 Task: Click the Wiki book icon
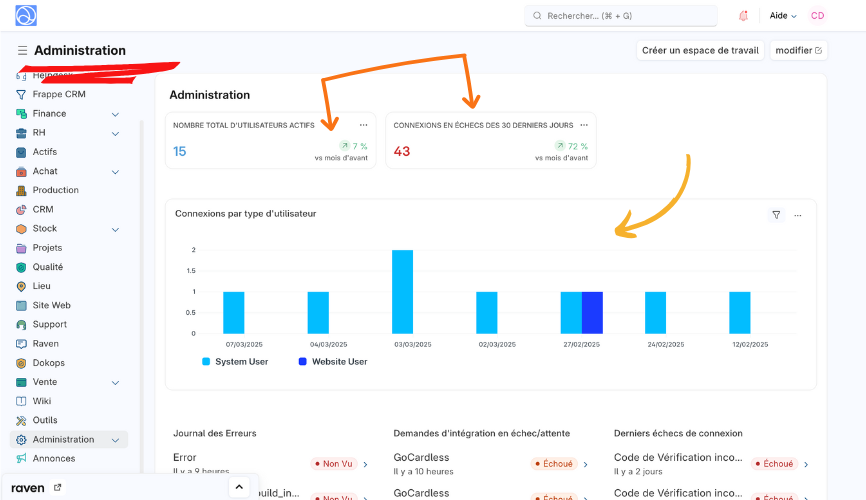(x=21, y=401)
